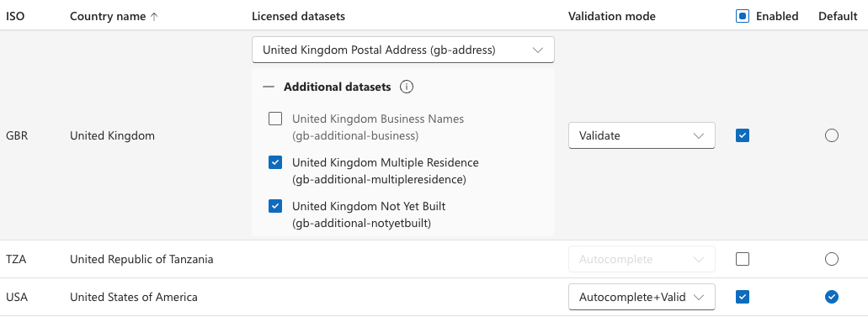Click the Validation mode column header
Image resolution: width=868 pixels, height=317 pixels.
click(x=612, y=17)
